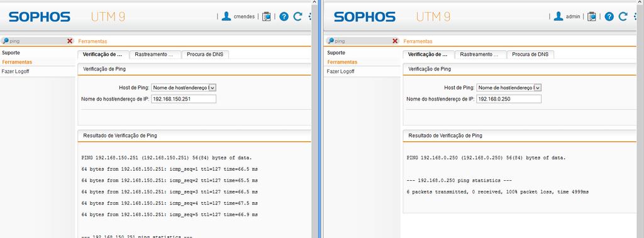Click Fazer Logoff in right window sidebar
This screenshot has width=644, height=238.
[341, 72]
